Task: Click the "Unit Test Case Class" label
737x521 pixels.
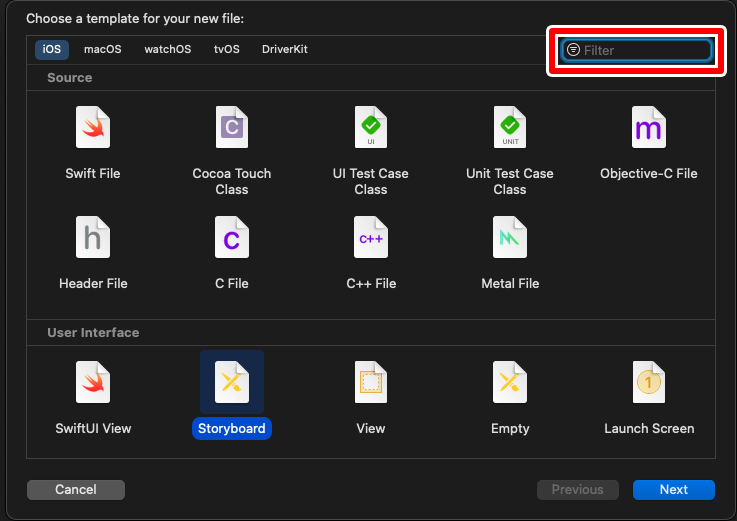Action: click(x=510, y=182)
